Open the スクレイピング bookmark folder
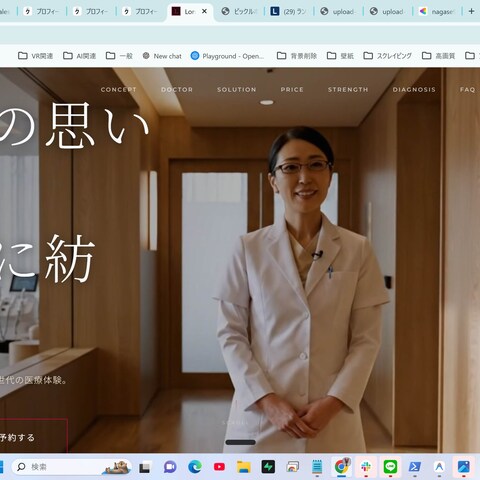 pos(388,56)
